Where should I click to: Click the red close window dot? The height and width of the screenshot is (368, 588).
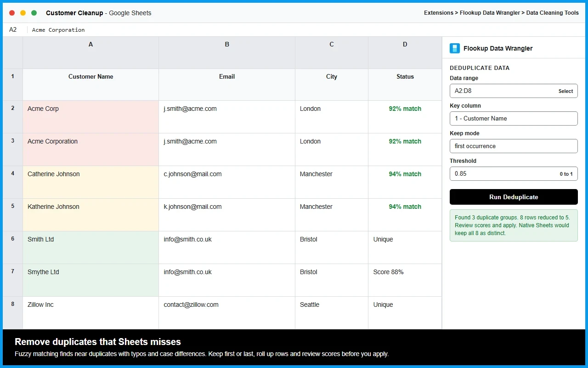12,13
